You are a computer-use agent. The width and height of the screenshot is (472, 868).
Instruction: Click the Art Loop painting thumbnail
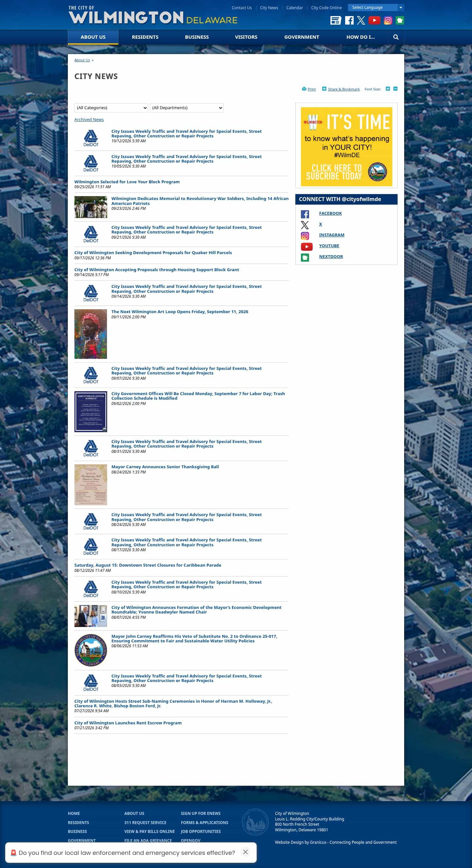90,334
